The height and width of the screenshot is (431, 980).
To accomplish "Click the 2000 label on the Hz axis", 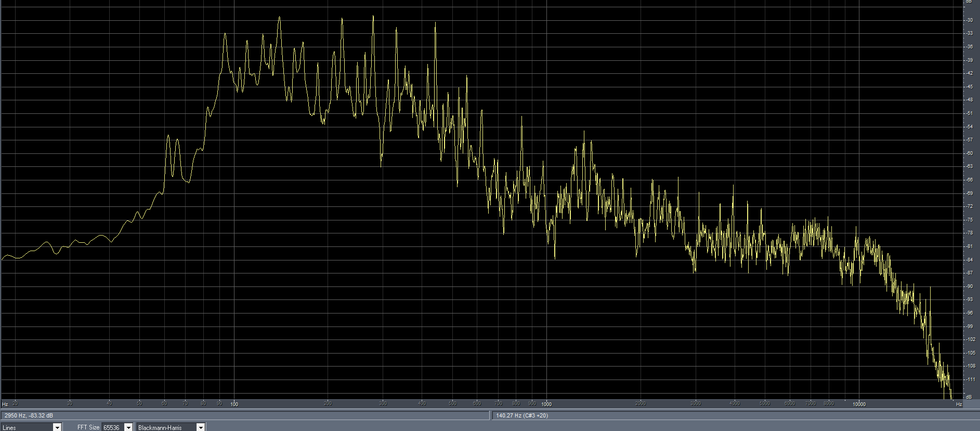I will tap(641, 403).
